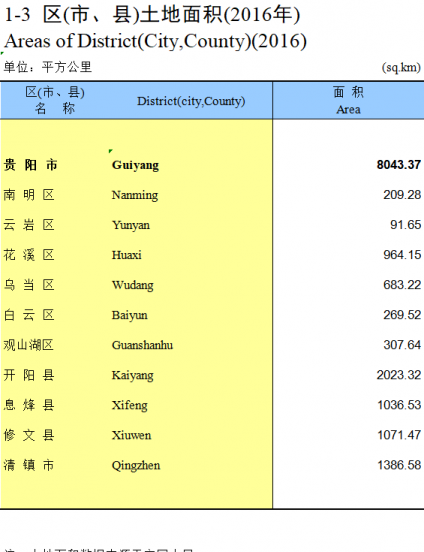Viewport: 424px width, 552px height.
Task: Click the cell Xiuwen
Action: 131,435
